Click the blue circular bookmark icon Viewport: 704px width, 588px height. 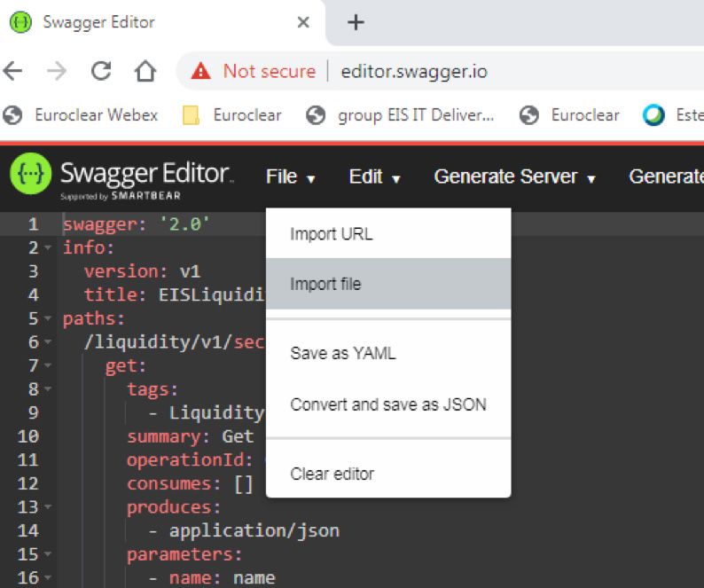pos(653,115)
